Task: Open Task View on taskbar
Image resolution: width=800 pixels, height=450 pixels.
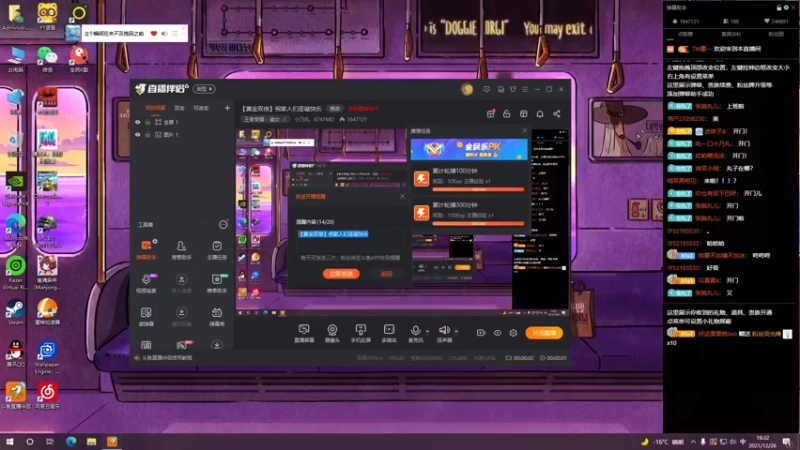Action: click(x=49, y=442)
